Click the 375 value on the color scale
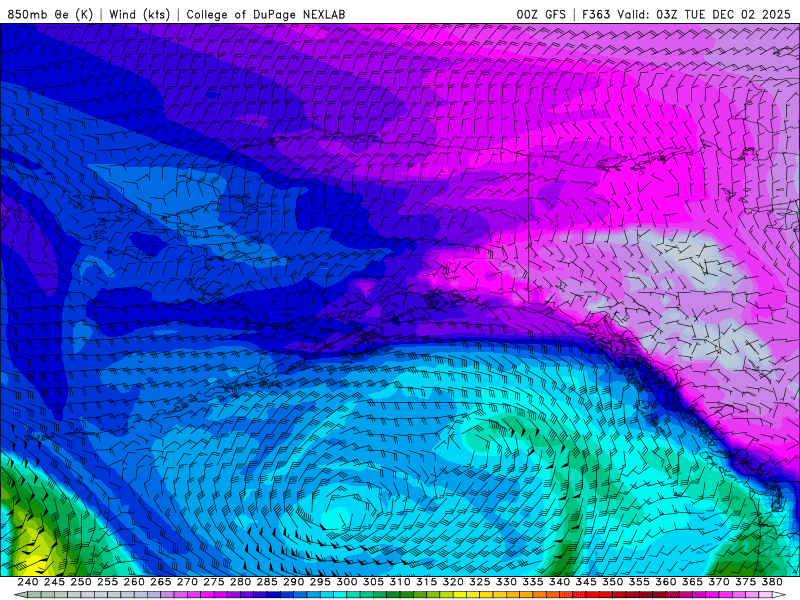The width and height of the screenshot is (800, 600). [x=745, y=582]
